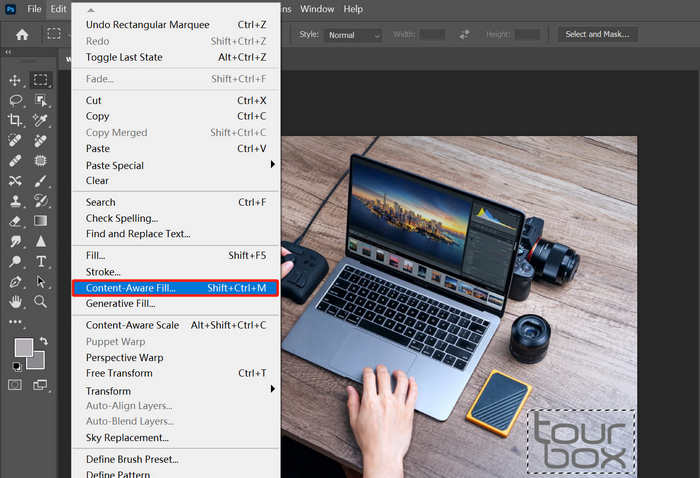This screenshot has width=700, height=478.
Task: Choose Clear from the Edit menu
Action: click(176, 181)
